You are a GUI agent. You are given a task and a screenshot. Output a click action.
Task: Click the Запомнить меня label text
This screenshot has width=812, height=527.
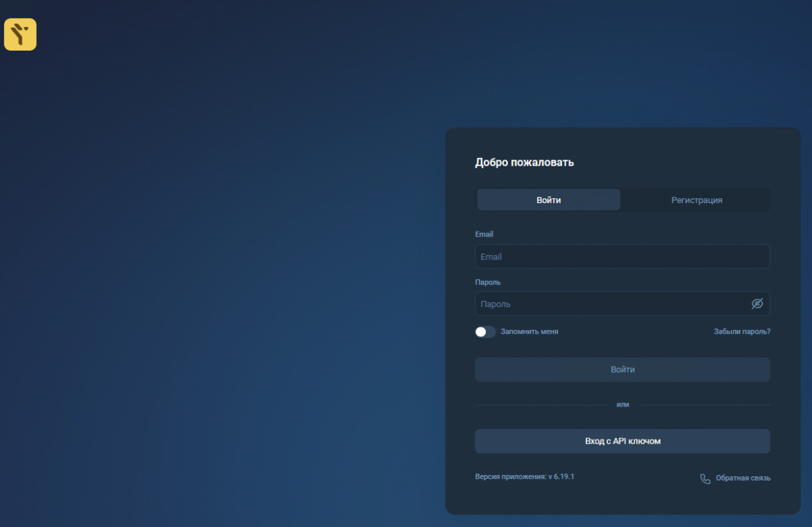(529, 331)
